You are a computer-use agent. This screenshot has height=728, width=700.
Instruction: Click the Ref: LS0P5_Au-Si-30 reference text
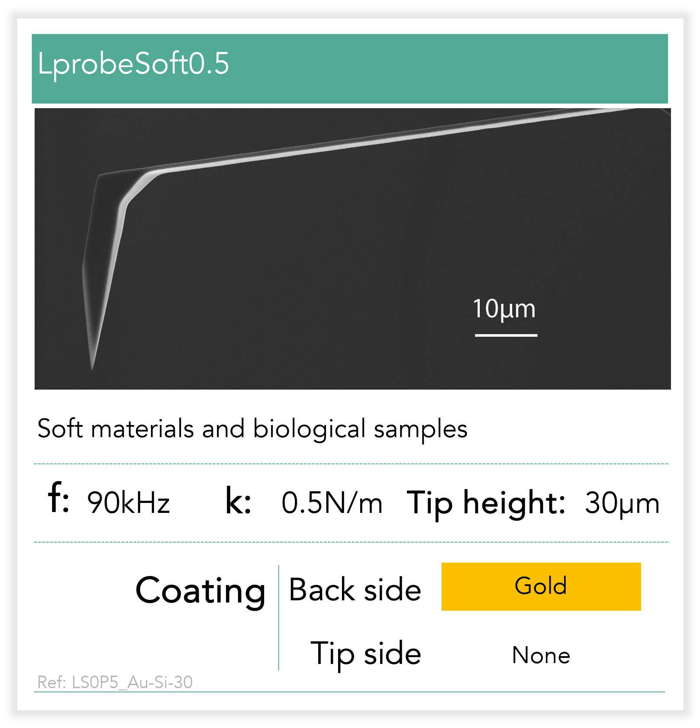(x=115, y=683)
